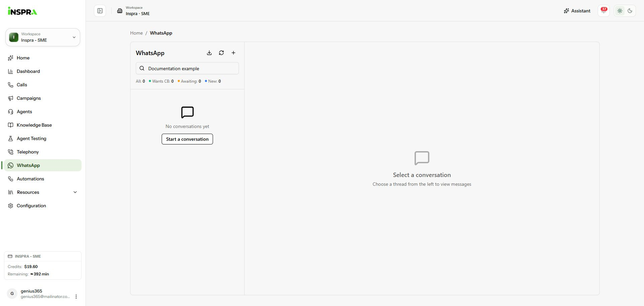
Task: Expand the Resources section chevron
Action: pos(75,192)
